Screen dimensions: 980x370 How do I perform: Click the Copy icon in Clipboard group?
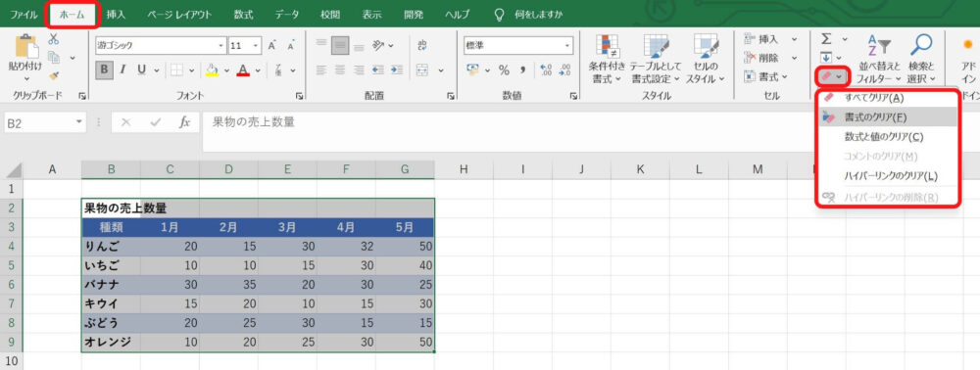pyautogui.click(x=54, y=58)
